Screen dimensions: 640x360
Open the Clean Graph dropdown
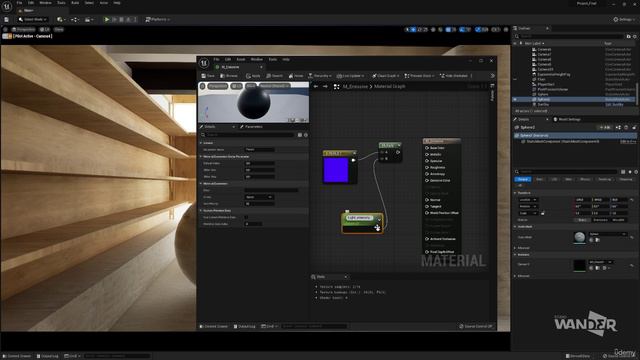pos(385,76)
